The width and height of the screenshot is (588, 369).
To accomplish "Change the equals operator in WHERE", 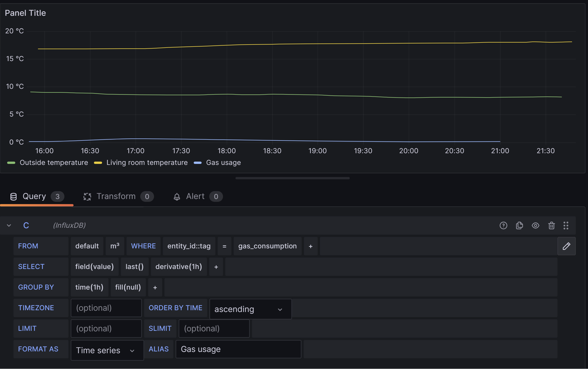I will click(224, 246).
